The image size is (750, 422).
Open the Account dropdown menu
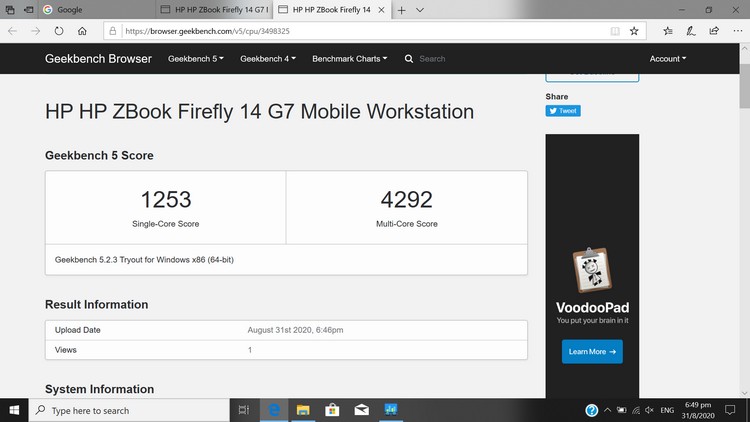click(668, 59)
